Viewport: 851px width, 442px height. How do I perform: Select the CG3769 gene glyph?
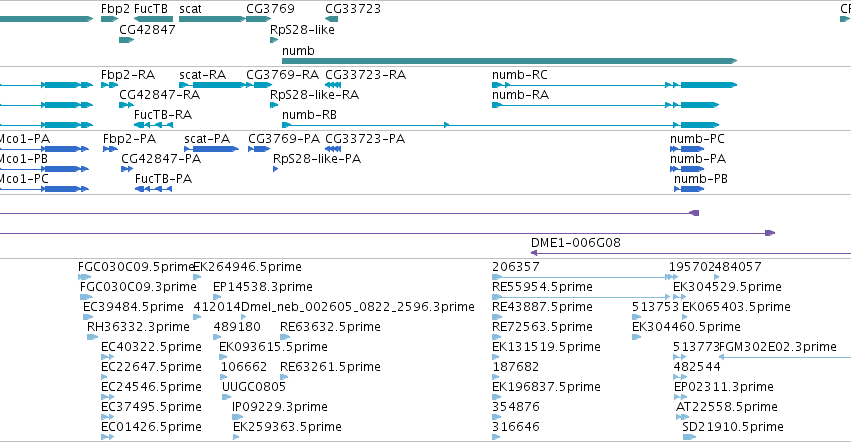pyautogui.click(x=258, y=19)
